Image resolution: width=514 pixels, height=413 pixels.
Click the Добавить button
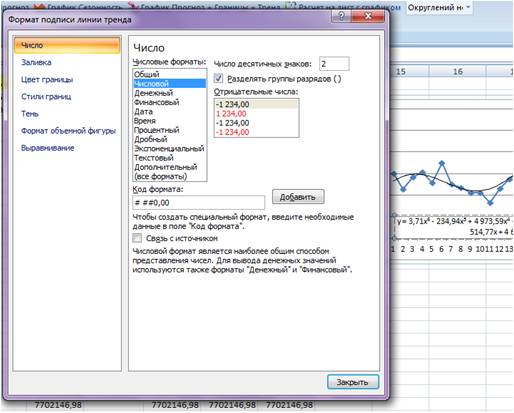[x=298, y=197]
